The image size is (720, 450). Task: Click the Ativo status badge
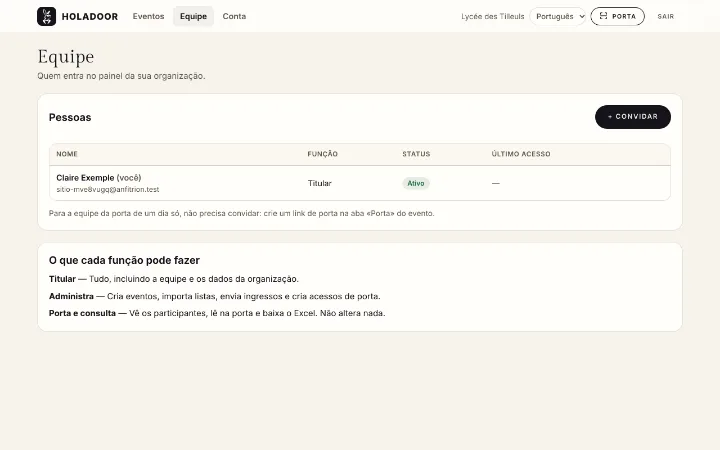pos(416,183)
